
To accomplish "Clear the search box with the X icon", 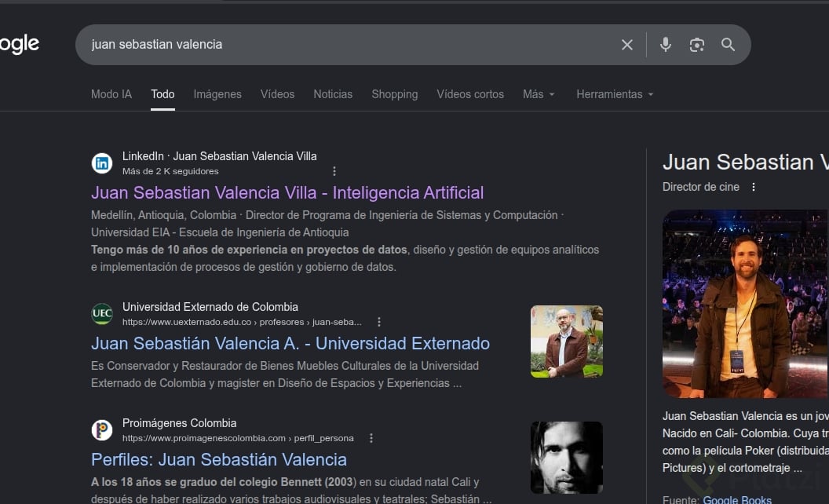I will (627, 45).
